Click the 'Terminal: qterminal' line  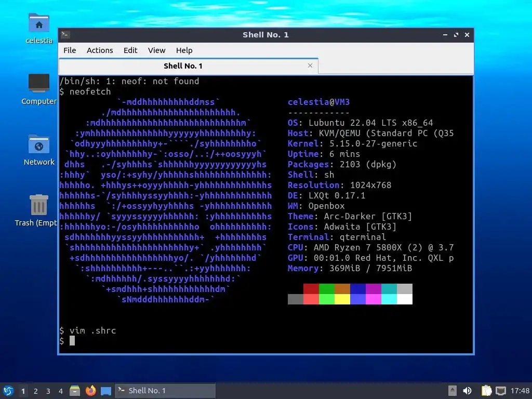(337, 237)
